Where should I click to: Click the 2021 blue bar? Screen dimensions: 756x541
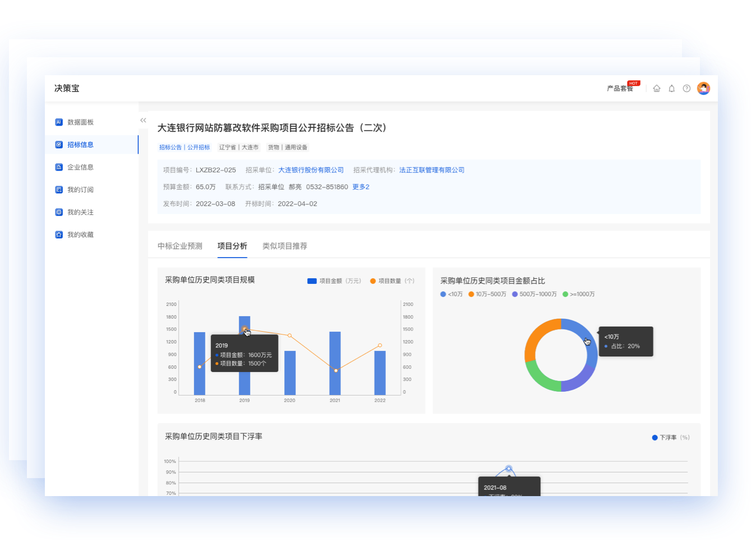point(335,364)
